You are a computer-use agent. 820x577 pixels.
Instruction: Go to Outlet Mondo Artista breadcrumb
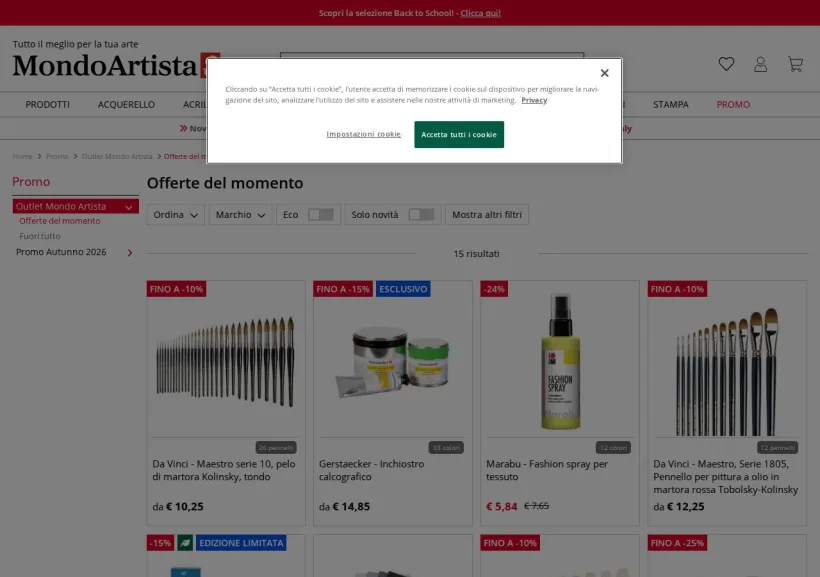pos(117,156)
